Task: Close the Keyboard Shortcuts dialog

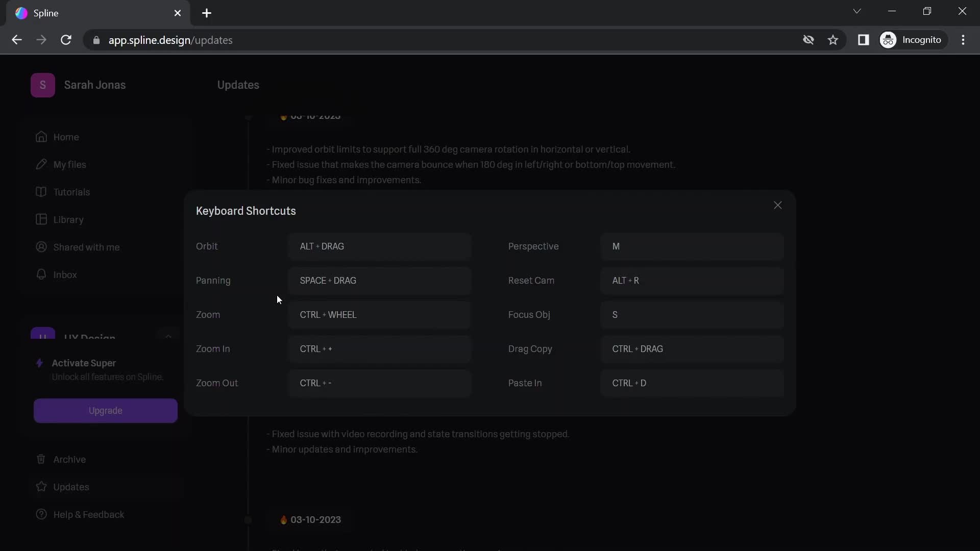Action: pyautogui.click(x=777, y=205)
